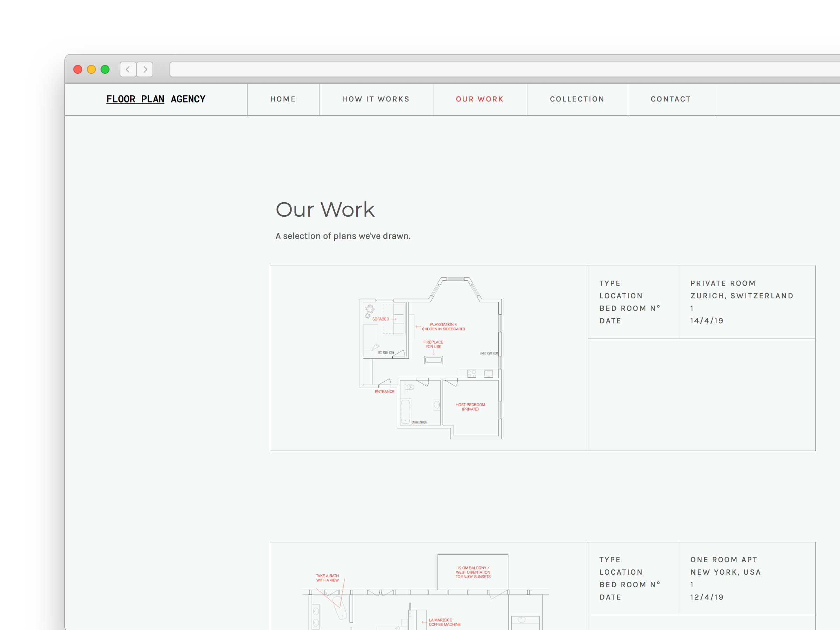
Task: Click the HOST BEDROOM (PRIVATE) label
Action: [x=470, y=407]
